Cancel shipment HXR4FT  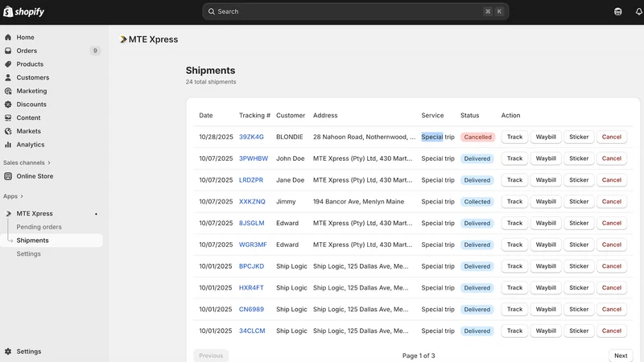(612, 288)
